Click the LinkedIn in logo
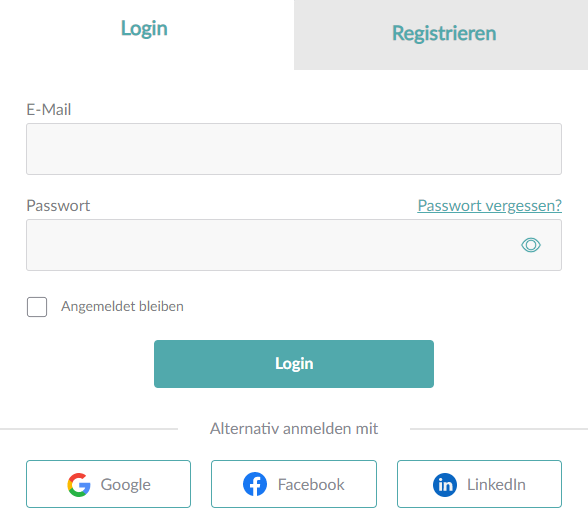The image size is (588, 523). tap(445, 485)
